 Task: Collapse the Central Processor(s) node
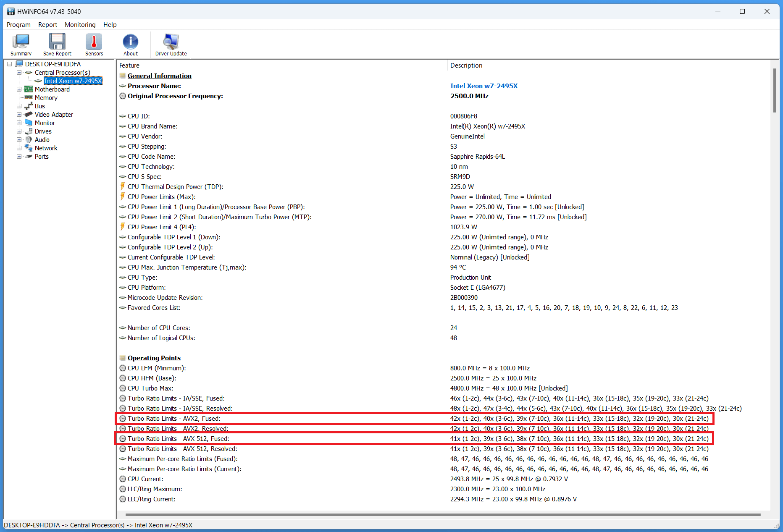point(19,73)
